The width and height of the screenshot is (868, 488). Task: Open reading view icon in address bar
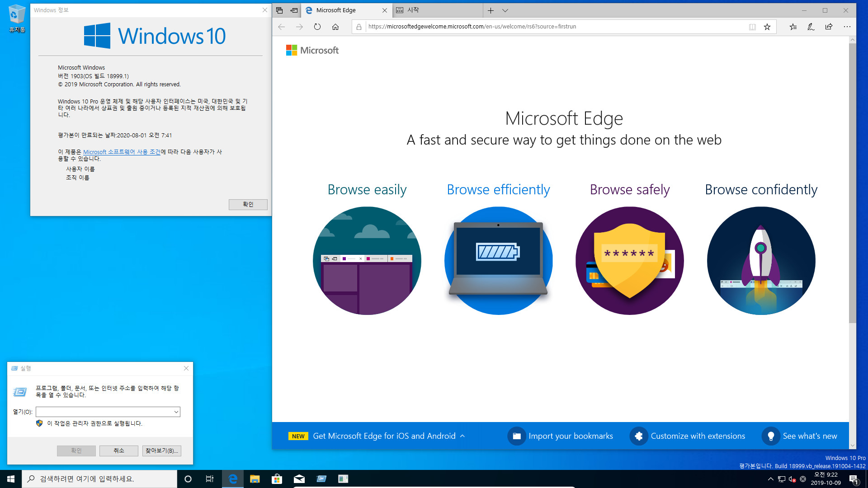click(x=752, y=27)
